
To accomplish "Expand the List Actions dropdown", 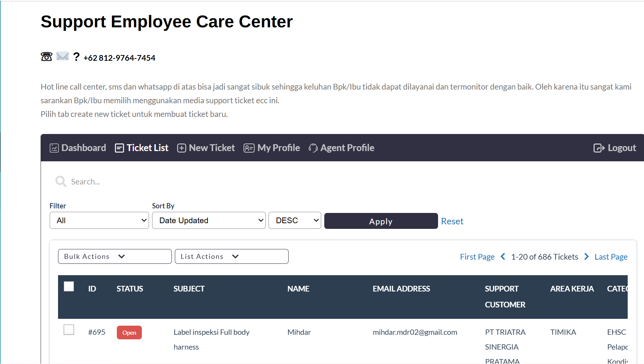I will (231, 256).
